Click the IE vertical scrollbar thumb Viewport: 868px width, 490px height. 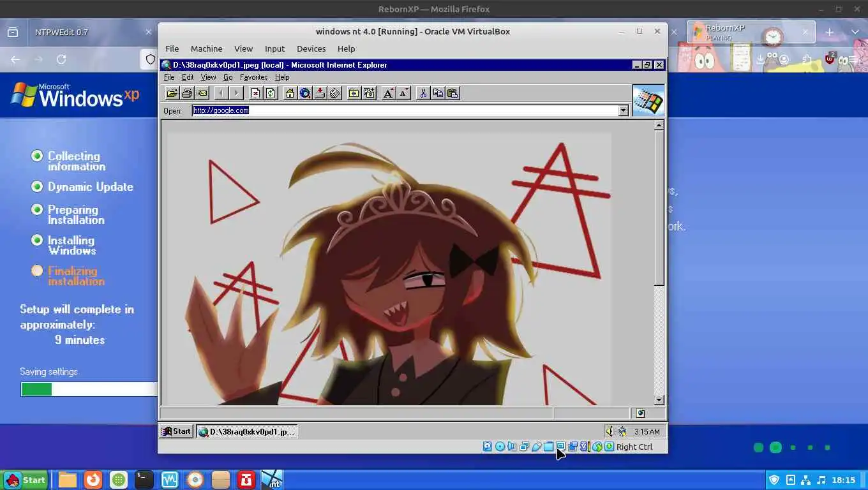tap(659, 208)
